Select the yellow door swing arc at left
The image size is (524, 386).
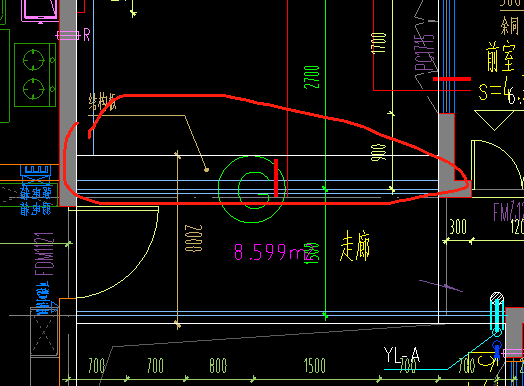point(118,252)
